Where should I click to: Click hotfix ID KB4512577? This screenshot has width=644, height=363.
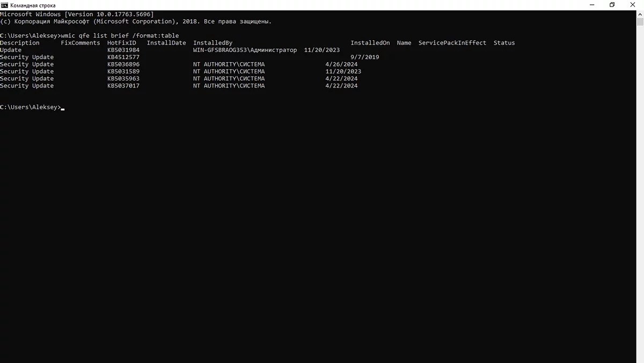(123, 57)
